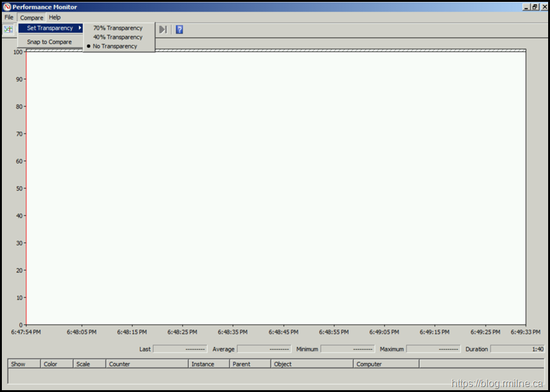
Task: Open the File menu
Action: (x=9, y=17)
